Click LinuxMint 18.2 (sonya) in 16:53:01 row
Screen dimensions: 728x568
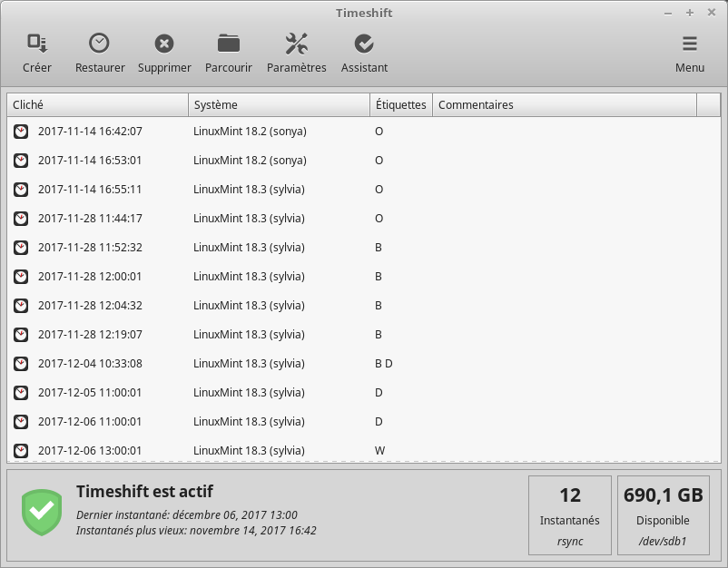tap(250, 161)
